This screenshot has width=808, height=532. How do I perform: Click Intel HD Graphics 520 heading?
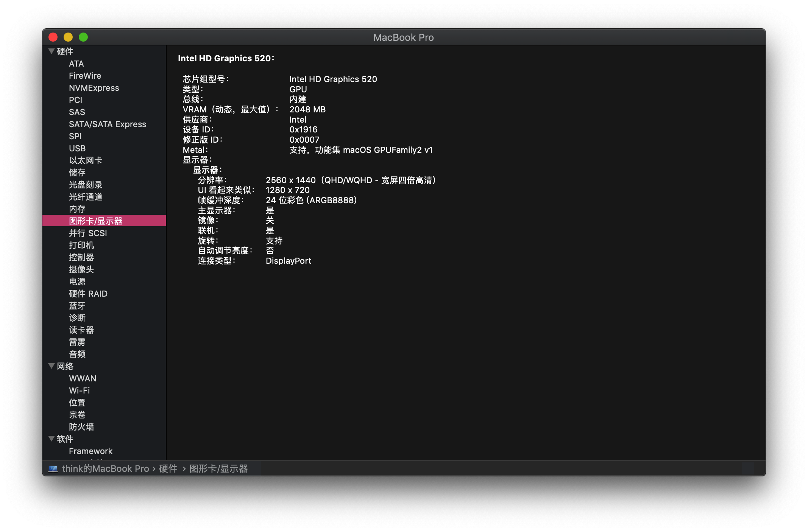(226, 58)
